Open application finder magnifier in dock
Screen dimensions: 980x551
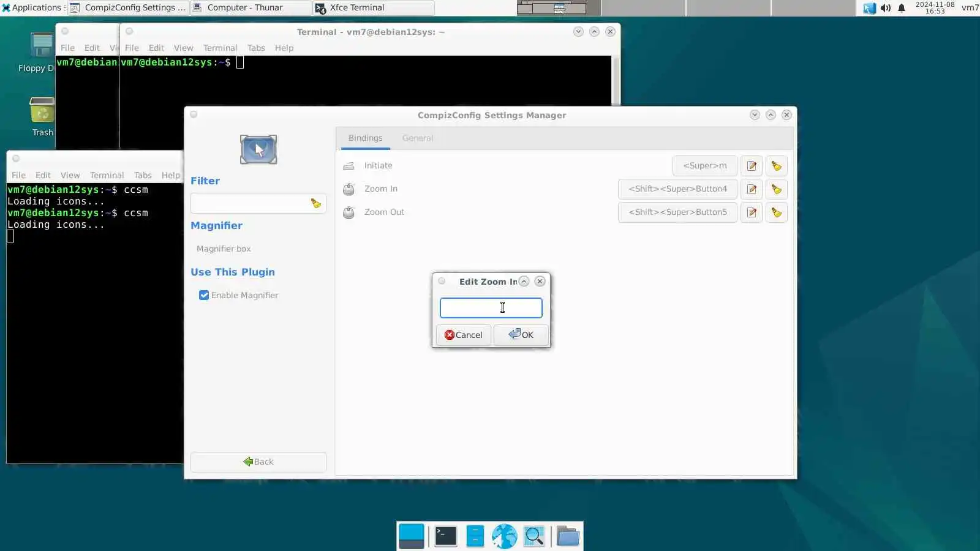pos(534,536)
